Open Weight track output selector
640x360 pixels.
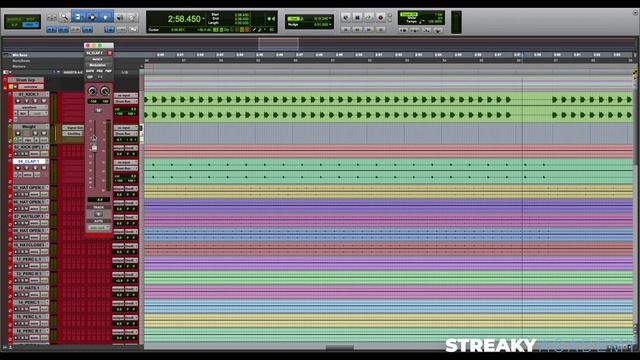pyautogui.click(x=126, y=133)
